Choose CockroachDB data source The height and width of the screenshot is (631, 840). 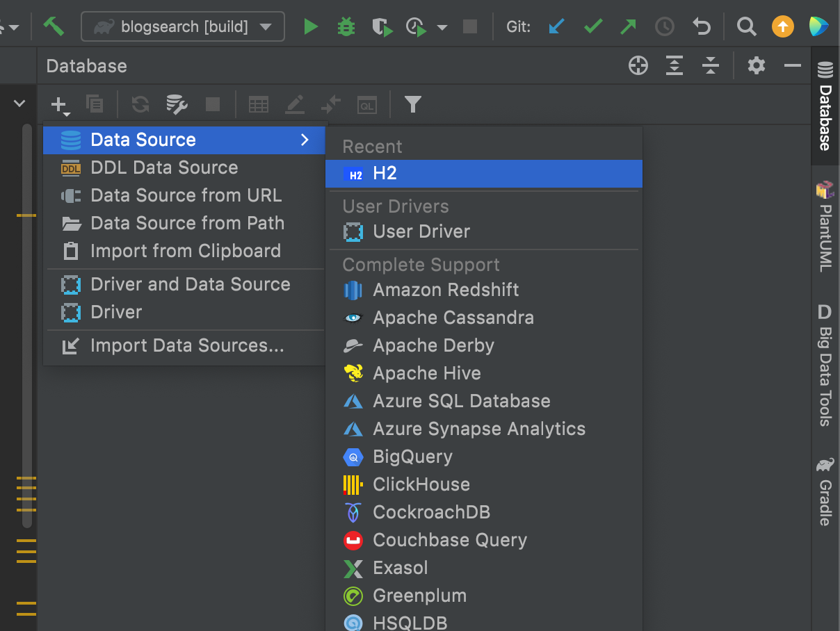[484, 512]
